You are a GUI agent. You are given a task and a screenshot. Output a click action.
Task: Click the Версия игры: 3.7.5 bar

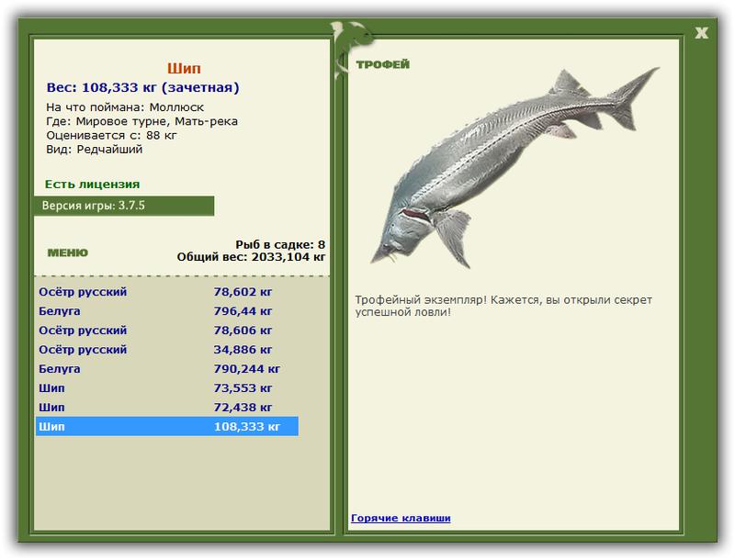124,206
